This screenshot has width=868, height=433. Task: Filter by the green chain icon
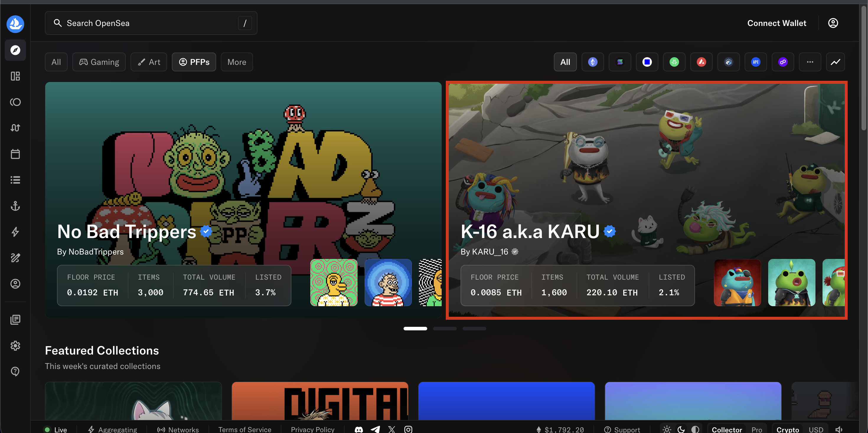[x=674, y=62]
